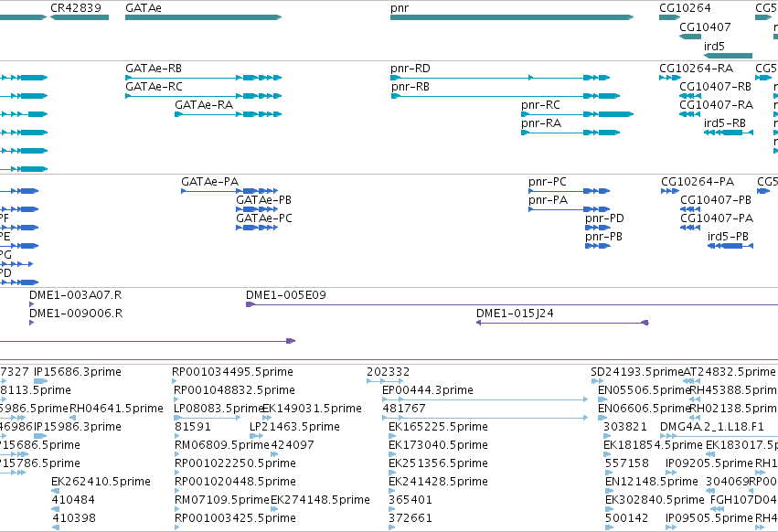The width and height of the screenshot is (778, 532).
Task: Click feature 410398
Action: click(73, 518)
